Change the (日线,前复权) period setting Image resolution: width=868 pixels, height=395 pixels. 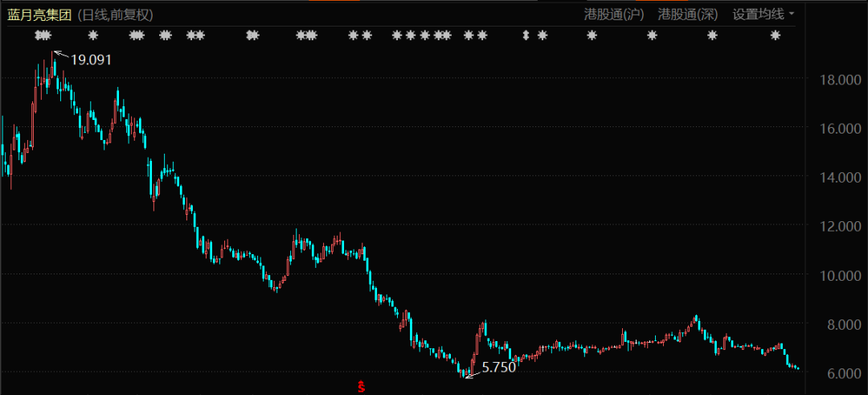click(x=116, y=14)
